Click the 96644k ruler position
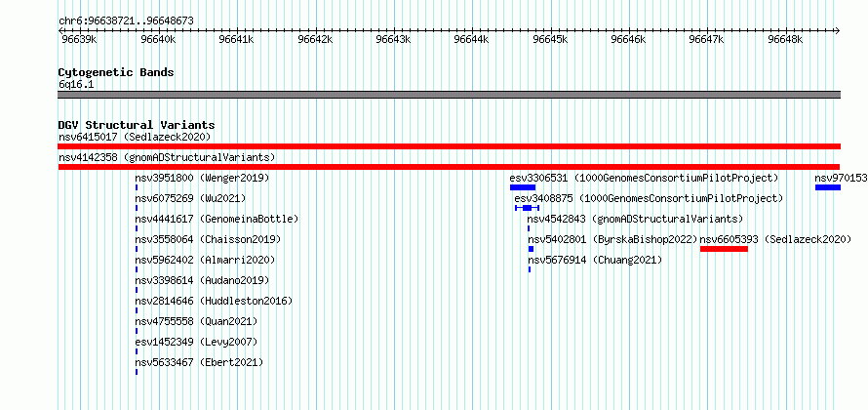 point(472,39)
